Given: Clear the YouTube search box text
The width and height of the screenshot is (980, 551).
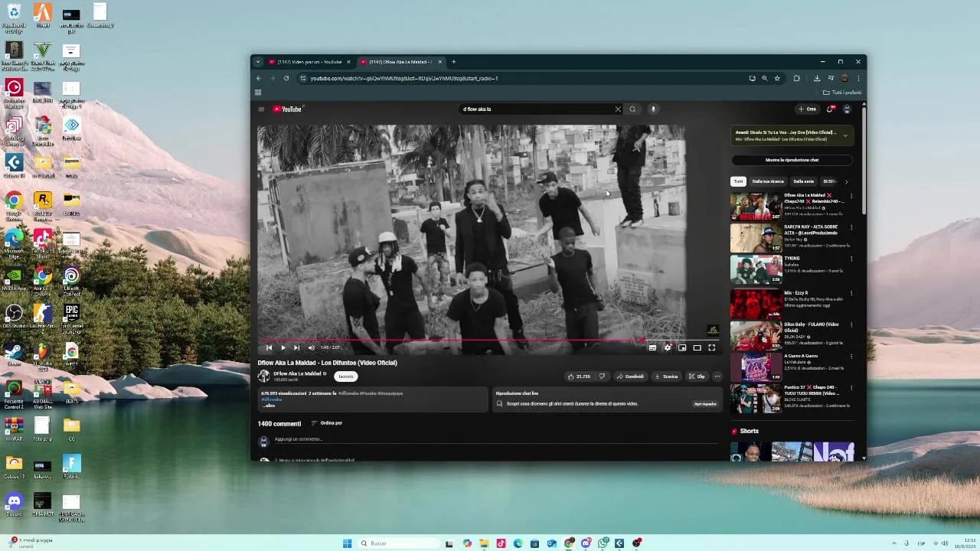Looking at the screenshot, I should 618,109.
